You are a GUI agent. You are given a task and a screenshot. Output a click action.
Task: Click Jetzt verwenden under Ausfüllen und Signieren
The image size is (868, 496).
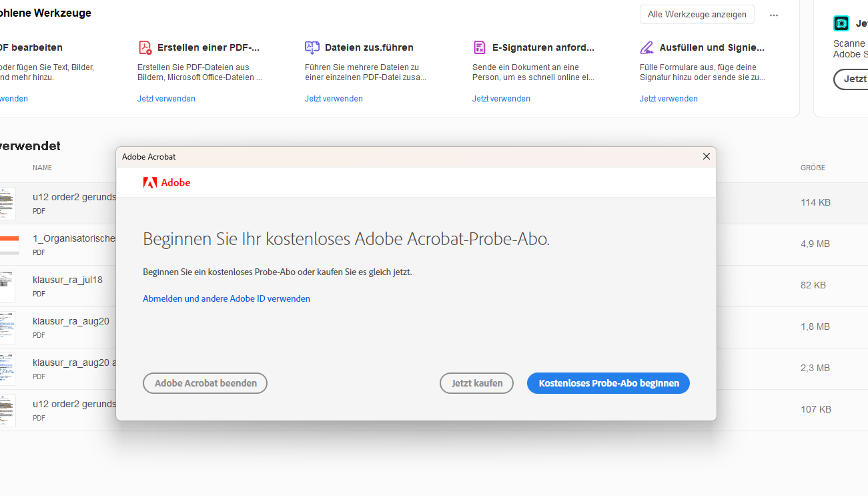[x=669, y=99]
